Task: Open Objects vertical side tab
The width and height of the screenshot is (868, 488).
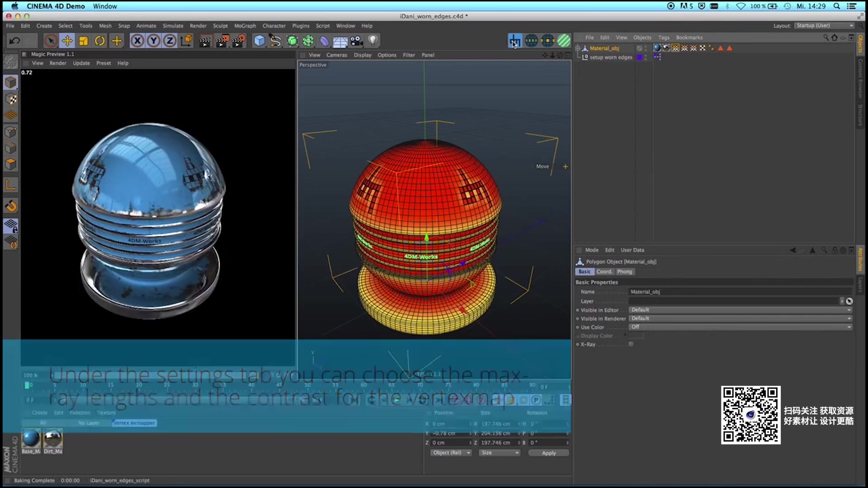Action: click(x=860, y=44)
